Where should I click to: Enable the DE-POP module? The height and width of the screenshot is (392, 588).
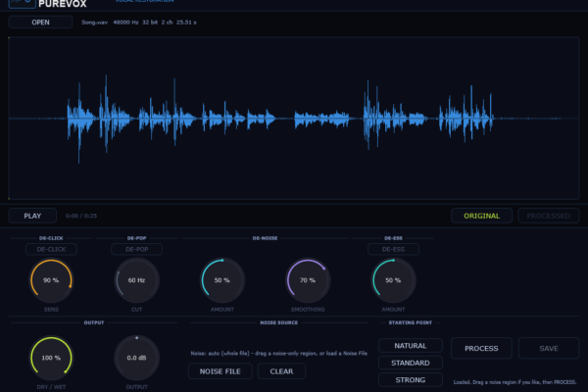coord(137,249)
